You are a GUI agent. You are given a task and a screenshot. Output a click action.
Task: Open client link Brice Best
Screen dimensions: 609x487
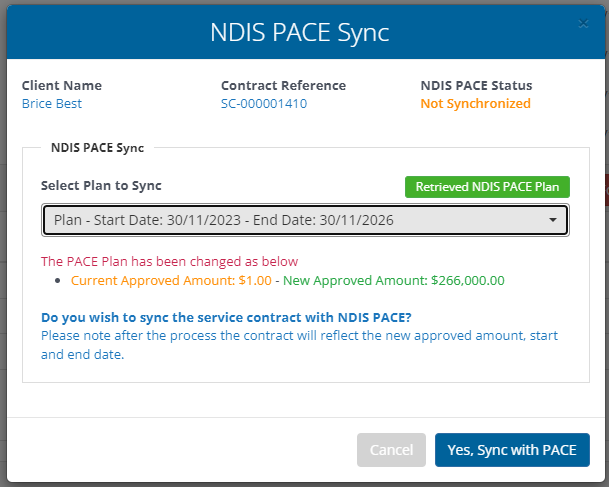pos(52,104)
